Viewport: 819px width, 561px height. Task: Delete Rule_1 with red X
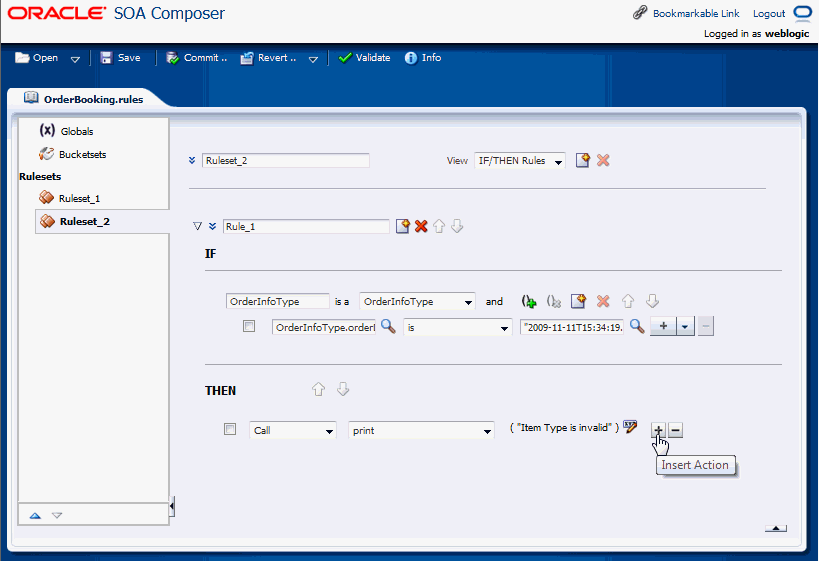(421, 226)
